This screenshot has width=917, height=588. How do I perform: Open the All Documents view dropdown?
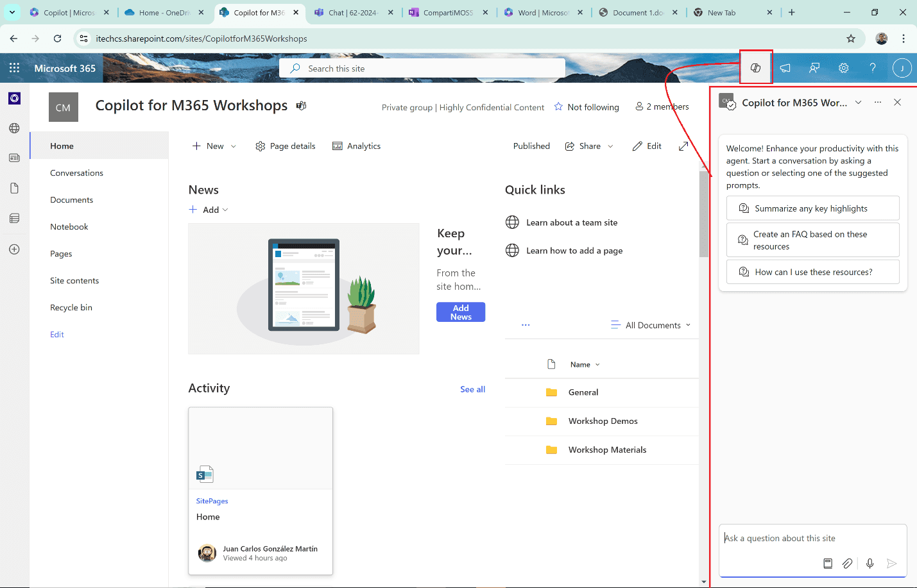point(651,325)
